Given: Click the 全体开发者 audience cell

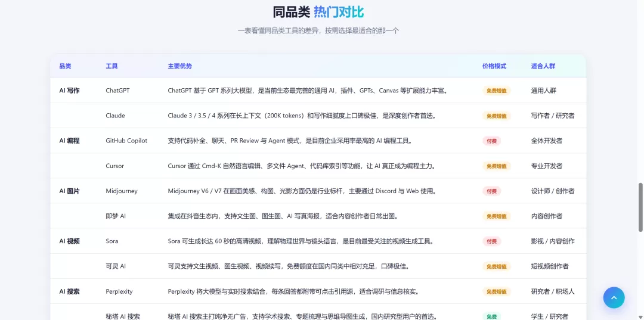Looking at the screenshot, I should pos(547,141).
